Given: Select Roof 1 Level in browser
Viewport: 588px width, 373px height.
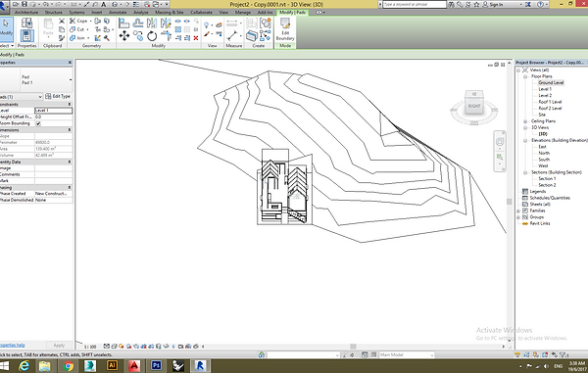Looking at the screenshot, I should [550, 102].
